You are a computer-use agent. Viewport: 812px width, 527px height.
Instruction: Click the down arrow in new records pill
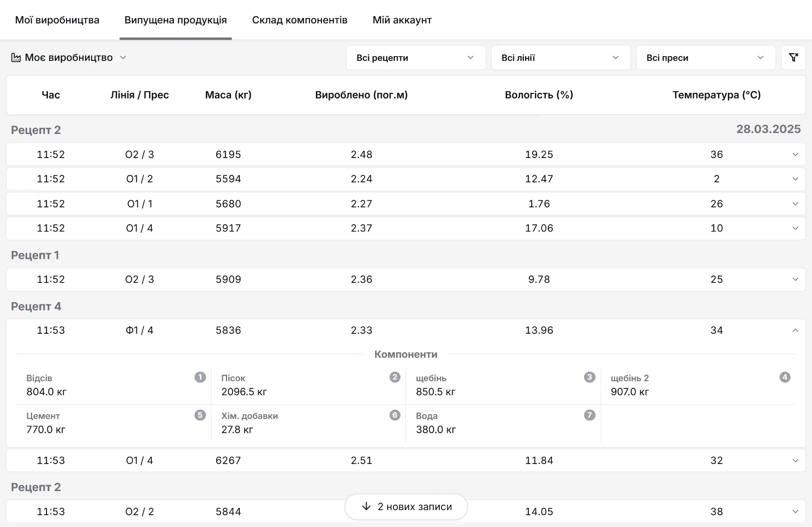366,506
